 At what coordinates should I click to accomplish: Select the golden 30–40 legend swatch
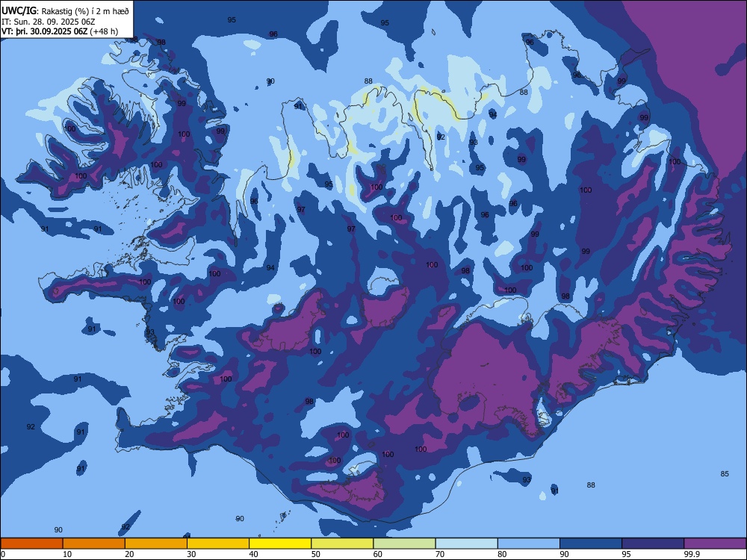click(x=218, y=544)
